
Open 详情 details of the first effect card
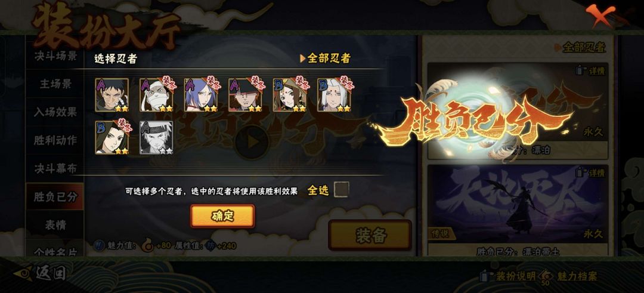pyautogui.click(x=591, y=70)
